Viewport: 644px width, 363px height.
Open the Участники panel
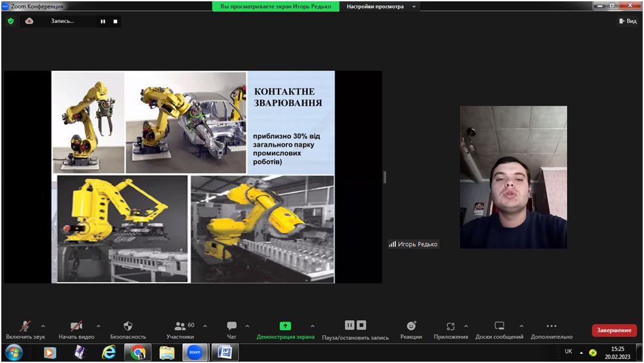coord(180,330)
